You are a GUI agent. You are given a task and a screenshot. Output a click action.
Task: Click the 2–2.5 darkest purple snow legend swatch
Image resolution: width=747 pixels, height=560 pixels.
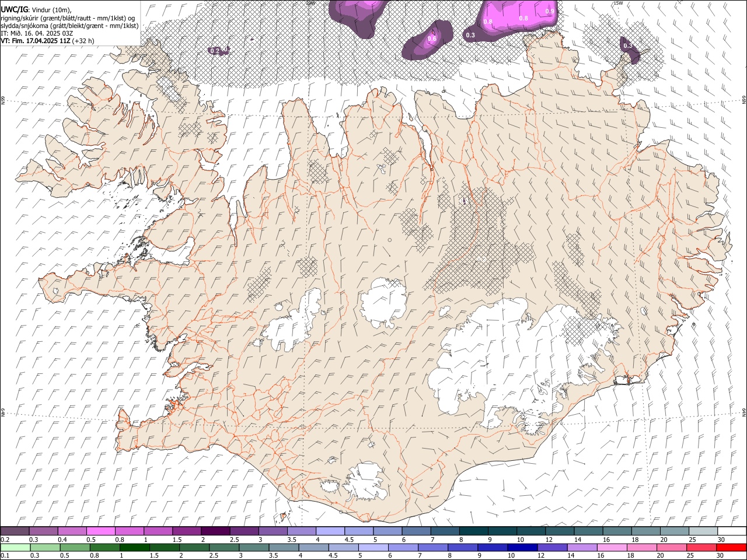215,531
